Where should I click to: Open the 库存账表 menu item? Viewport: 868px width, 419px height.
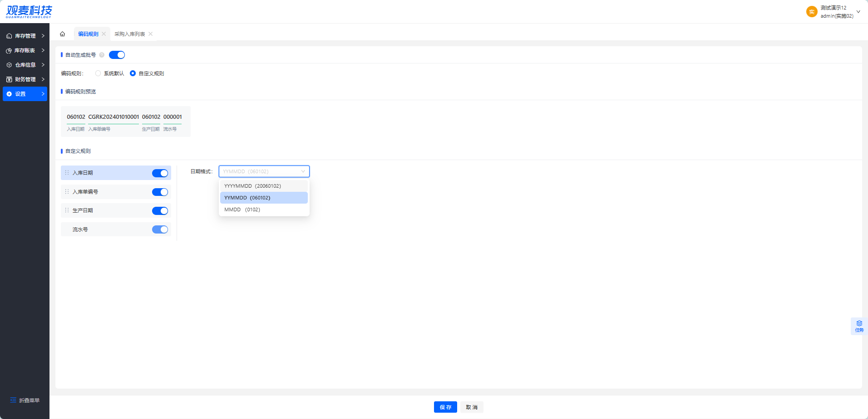pyautogui.click(x=25, y=50)
